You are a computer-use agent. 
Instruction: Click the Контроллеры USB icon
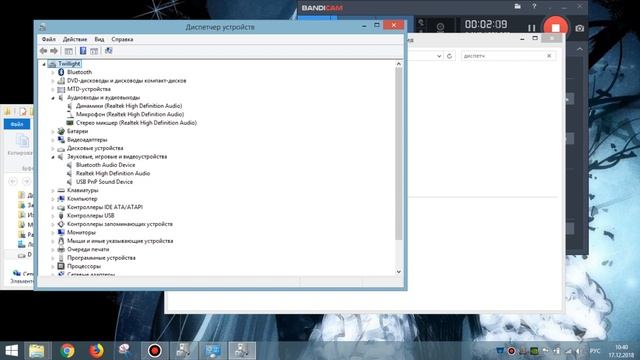(x=61, y=216)
